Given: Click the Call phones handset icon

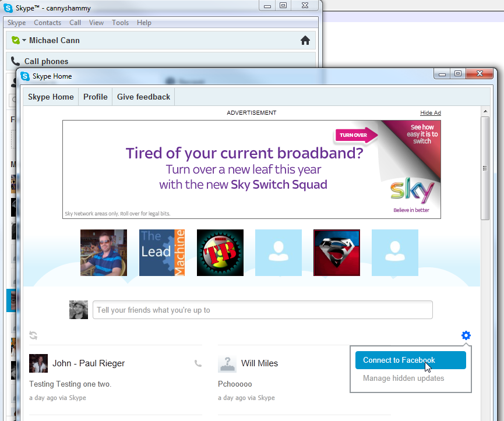Looking at the screenshot, I should (x=15, y=61).
